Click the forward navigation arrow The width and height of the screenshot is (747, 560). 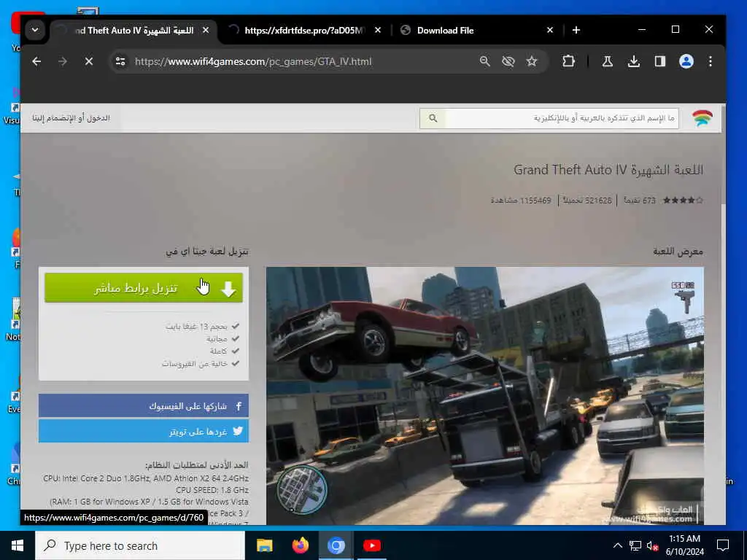[63, 61]
